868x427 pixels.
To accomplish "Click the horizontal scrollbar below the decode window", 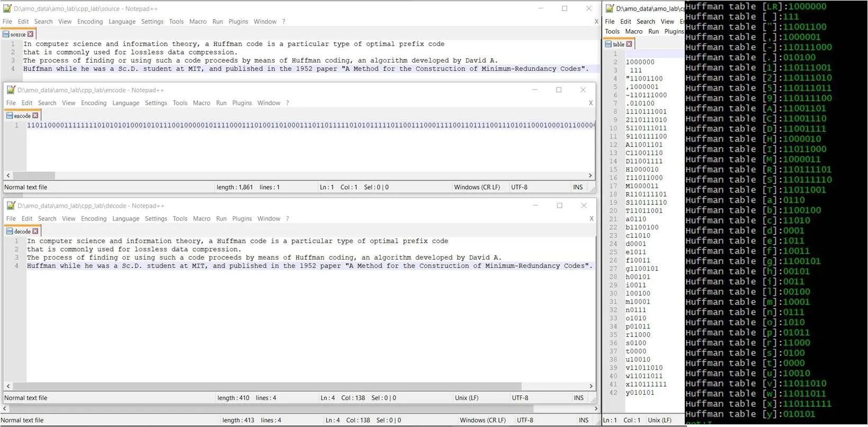I will (x=300, y=408).
